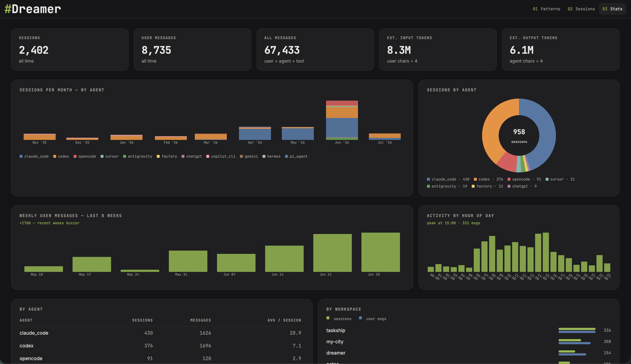Click taskship sessions progress bar
Screen dimensions: 631x364
pyautogui.click(x=577, y=329)
